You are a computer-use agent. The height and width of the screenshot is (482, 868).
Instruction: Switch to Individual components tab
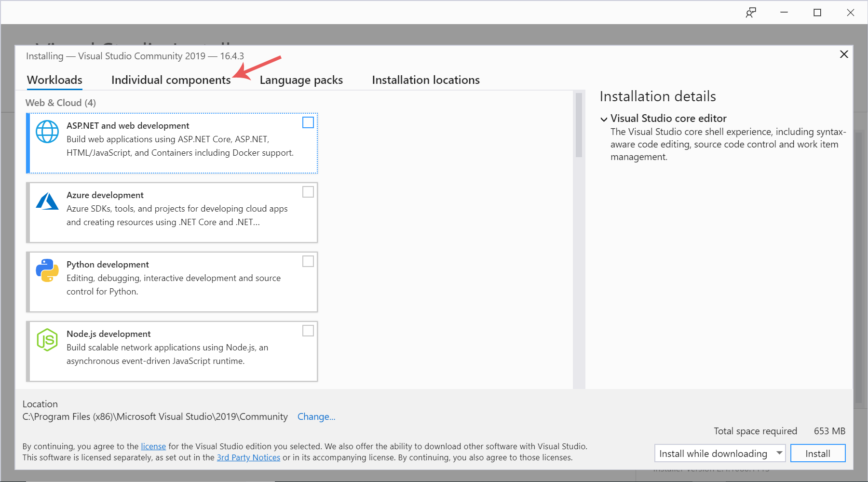(x=171, y=80)
